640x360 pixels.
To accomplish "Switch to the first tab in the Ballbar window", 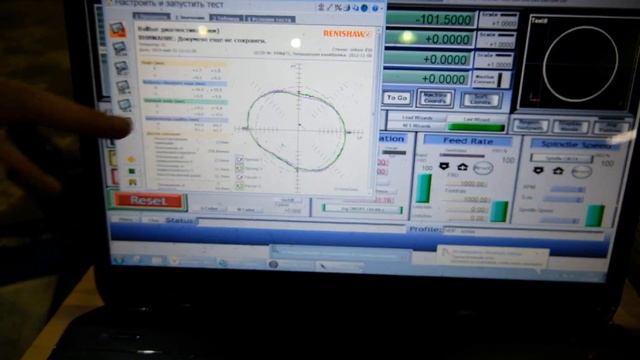I will pyautogui.click(x=151, y=17).
